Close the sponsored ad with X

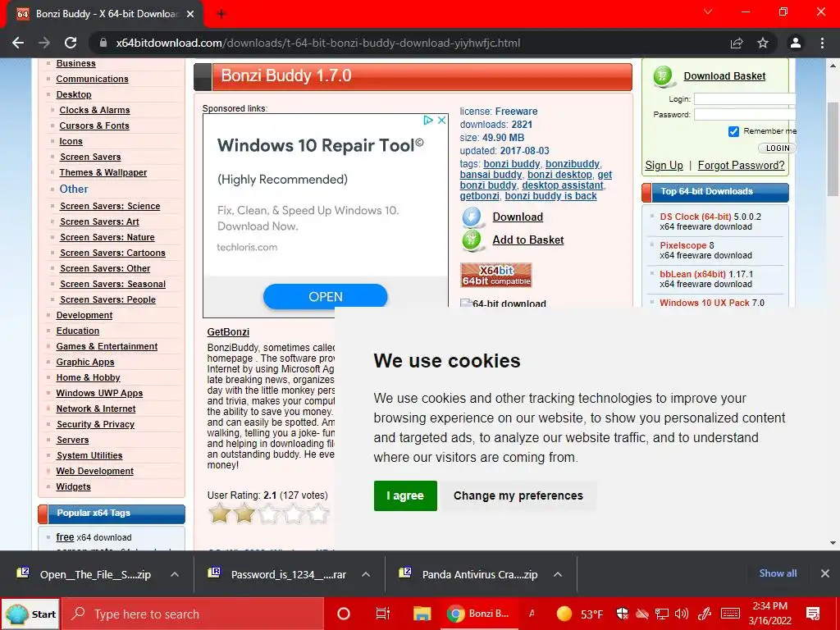[x=441, y=120]
